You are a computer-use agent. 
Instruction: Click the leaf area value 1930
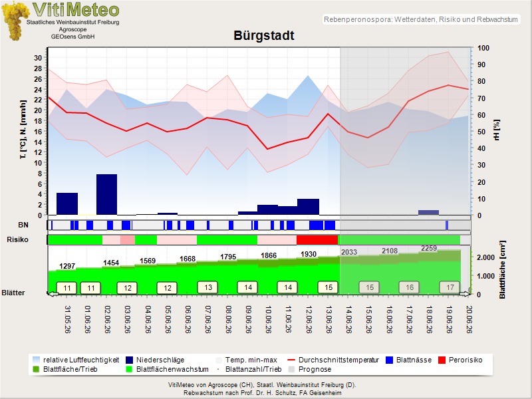click(x=309, y=254)
